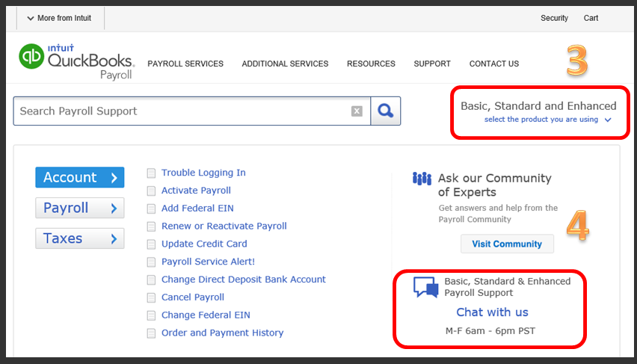Open the Change Direct Deposit Bank Account link
The height and width of the screenshot is (364, 637).
pos(244,280)
